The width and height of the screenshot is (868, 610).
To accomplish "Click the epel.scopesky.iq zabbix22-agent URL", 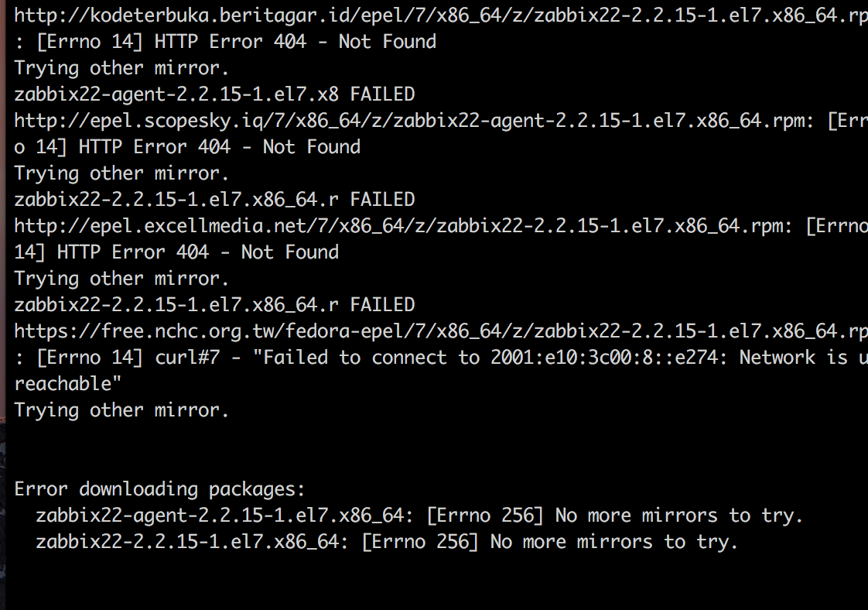I will [x=414, y=121].
